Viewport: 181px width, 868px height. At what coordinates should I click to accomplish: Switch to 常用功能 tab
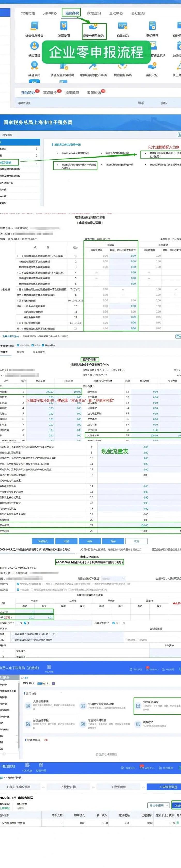tap(28, 13)
